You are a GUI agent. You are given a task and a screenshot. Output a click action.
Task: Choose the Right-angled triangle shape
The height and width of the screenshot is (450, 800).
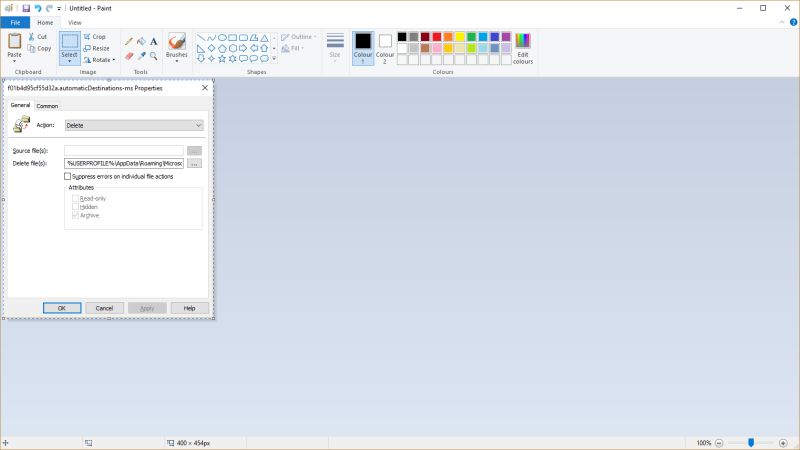pyautogui.click(x=201, y=48)
